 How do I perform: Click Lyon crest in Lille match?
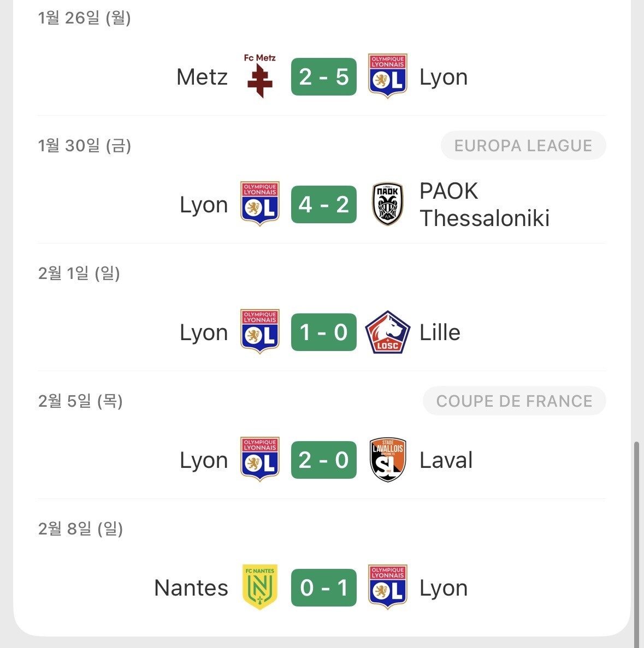click(x=260, y=332)
